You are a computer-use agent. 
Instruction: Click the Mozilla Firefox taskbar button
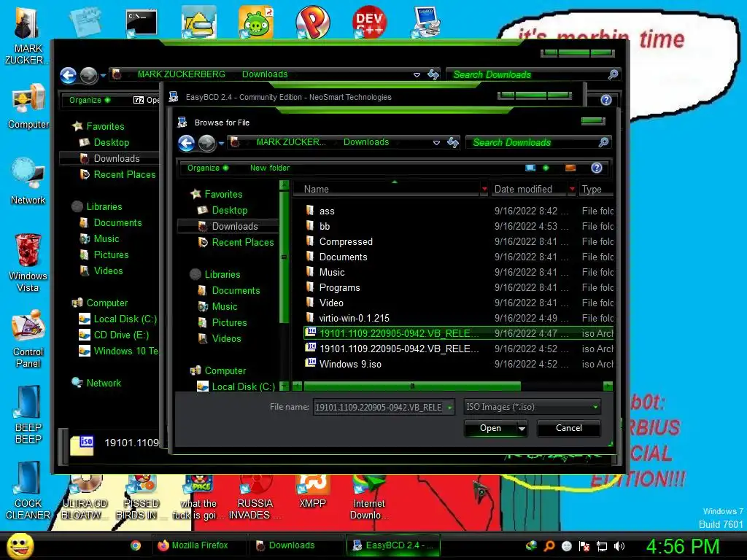[x=199, y=545]
